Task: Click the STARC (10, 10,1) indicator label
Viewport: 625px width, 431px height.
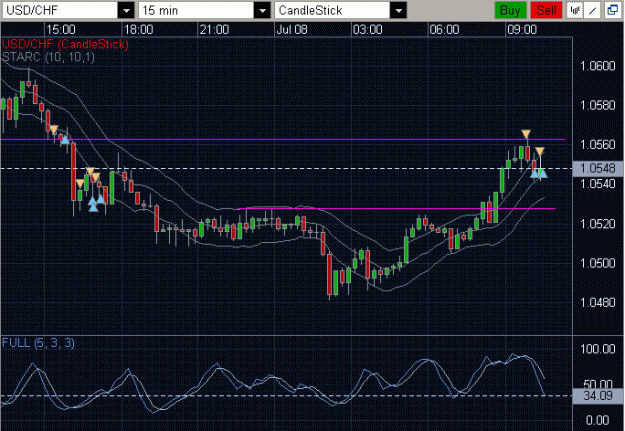Action: pos(48,57)
